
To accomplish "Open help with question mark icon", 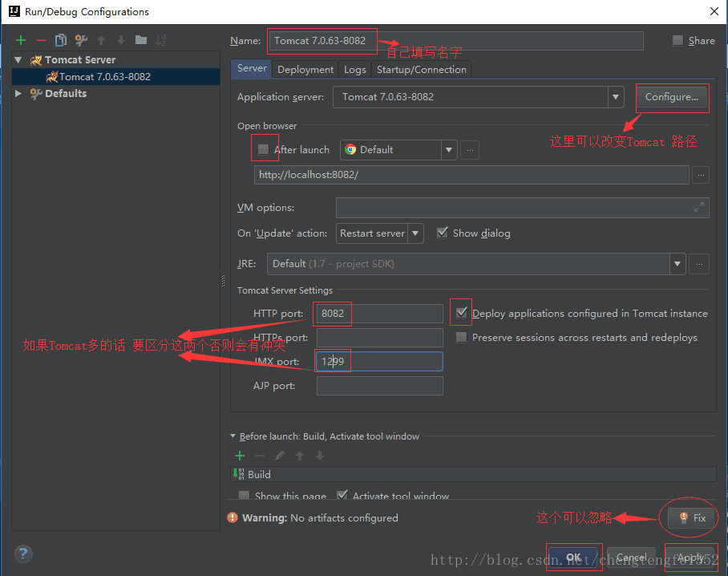I will [x=23, y=554].
